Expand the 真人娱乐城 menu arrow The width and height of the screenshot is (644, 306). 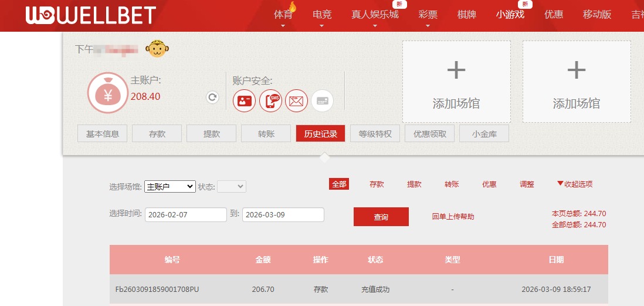(x=375, y=26)
